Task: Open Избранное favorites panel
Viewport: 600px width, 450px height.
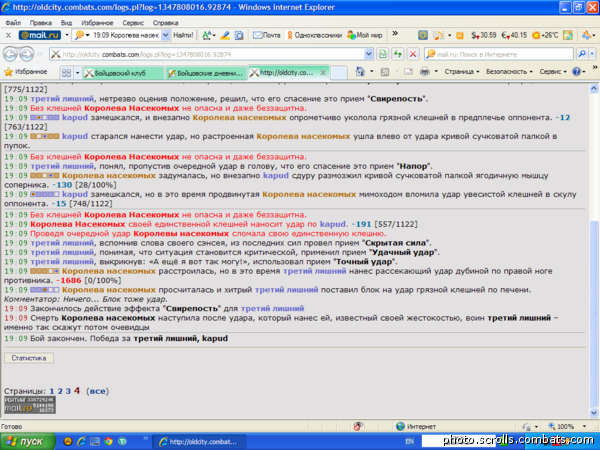Action: point(26,72)
